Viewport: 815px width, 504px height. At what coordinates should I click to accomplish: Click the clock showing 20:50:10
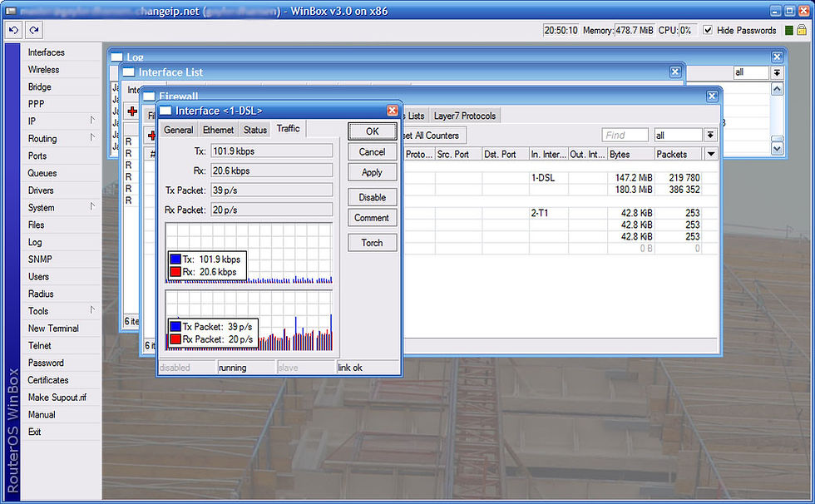click(561, 30)
